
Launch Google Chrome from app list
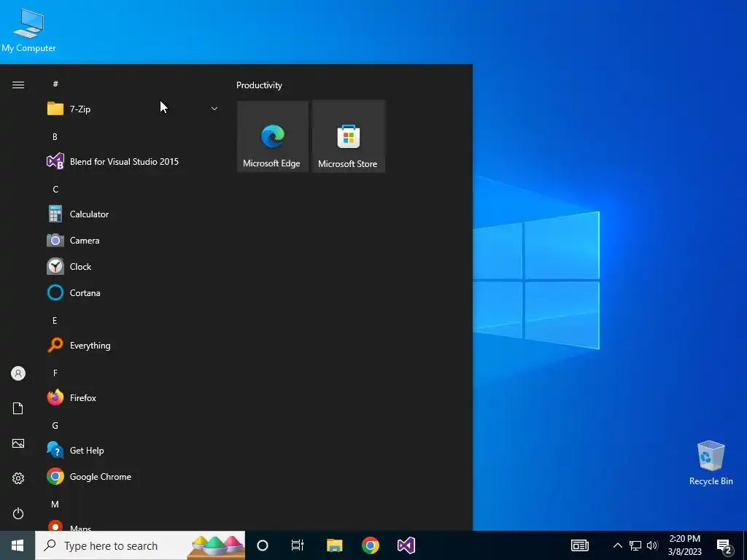(133, 476)
